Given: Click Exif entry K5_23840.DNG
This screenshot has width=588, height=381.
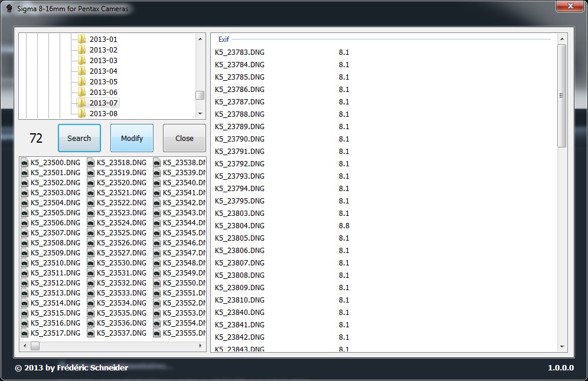Looking at the screenshot, I should click(240, 313).
